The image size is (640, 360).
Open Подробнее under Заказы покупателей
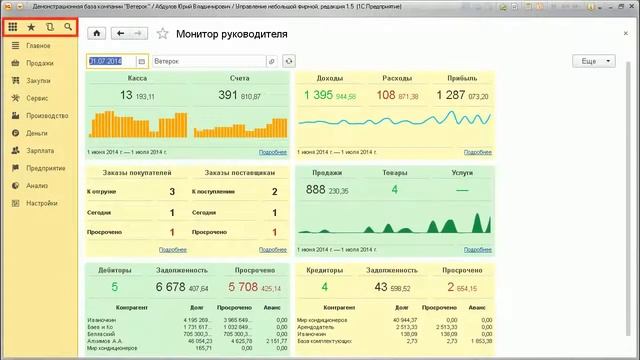click(x=173, y=250)
